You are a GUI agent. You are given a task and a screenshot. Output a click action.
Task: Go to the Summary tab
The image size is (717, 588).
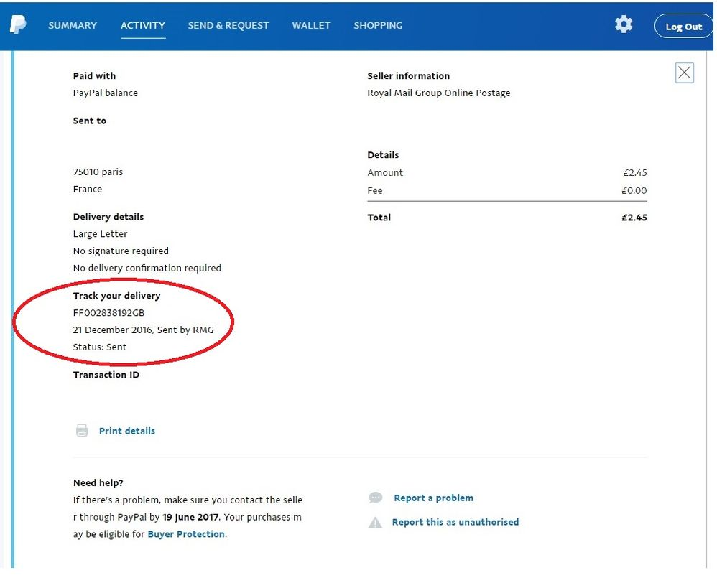point(73,26)
